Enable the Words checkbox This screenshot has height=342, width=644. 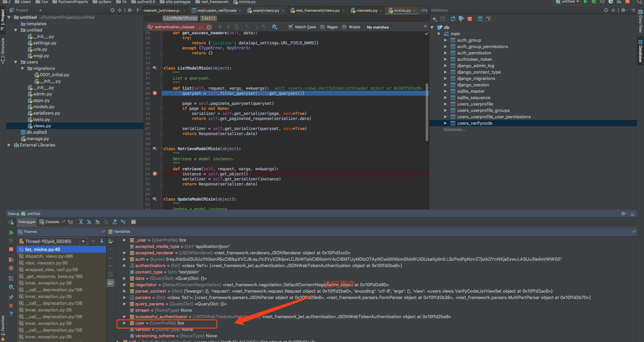tap(344, 27)
